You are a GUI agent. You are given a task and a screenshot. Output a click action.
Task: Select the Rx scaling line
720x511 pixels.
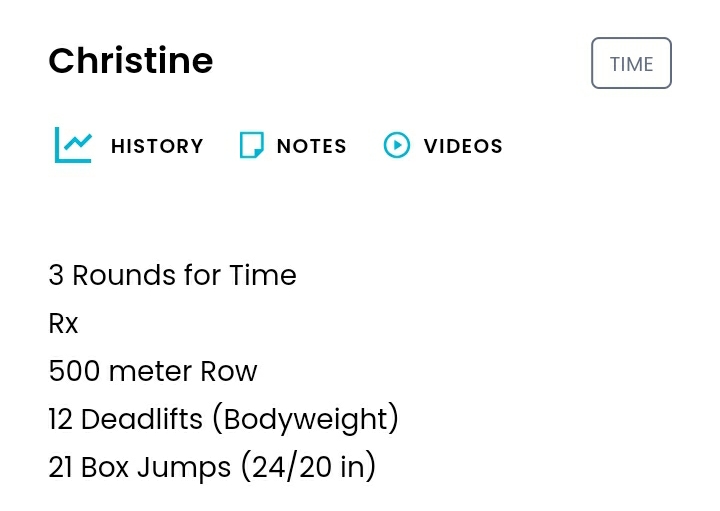coord(63,323)
